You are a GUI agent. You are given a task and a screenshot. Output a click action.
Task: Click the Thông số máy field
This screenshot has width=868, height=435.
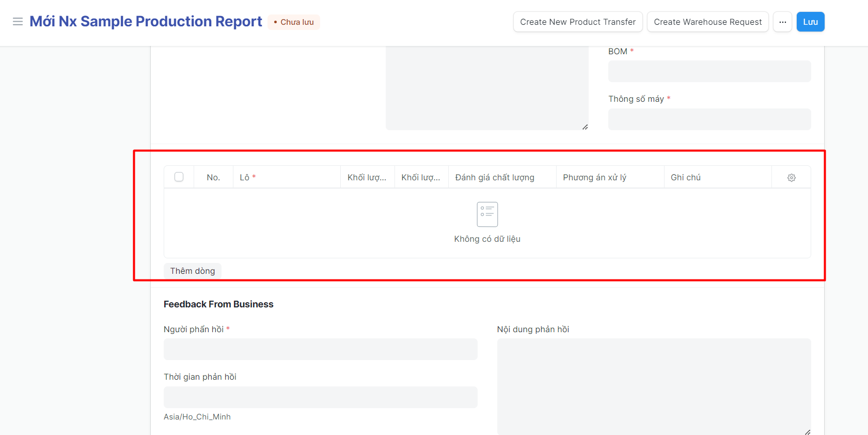[x=709, y=119]
